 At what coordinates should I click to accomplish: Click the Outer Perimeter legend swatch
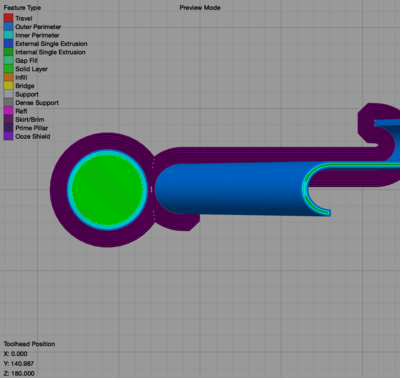tap(8, 27)
